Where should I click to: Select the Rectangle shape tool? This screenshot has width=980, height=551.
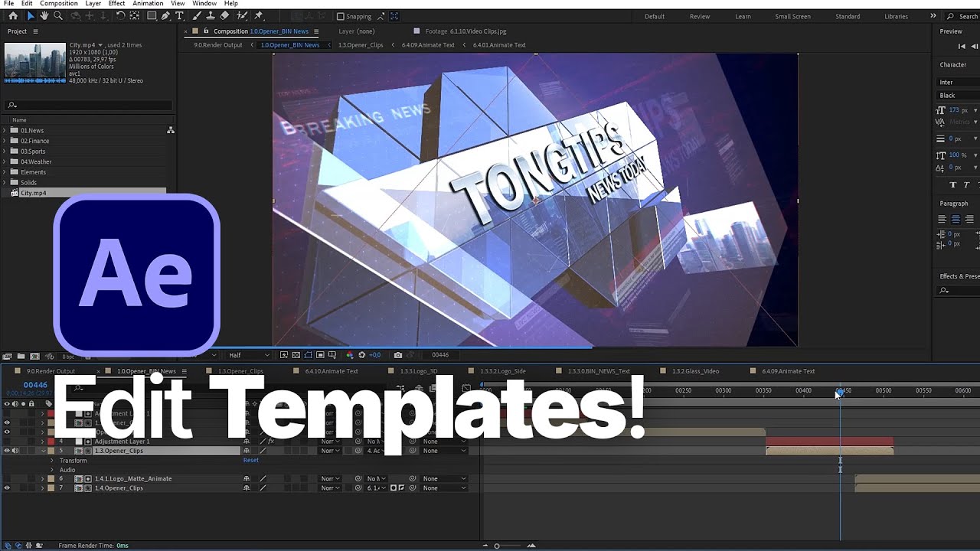152,16
